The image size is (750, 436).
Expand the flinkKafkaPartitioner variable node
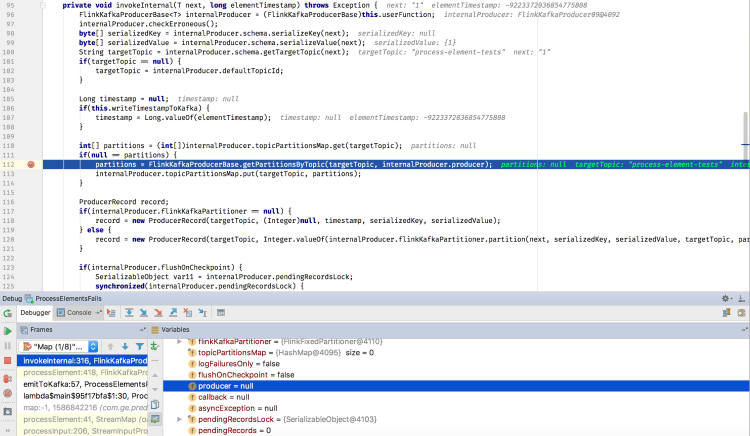click(179, 342)
